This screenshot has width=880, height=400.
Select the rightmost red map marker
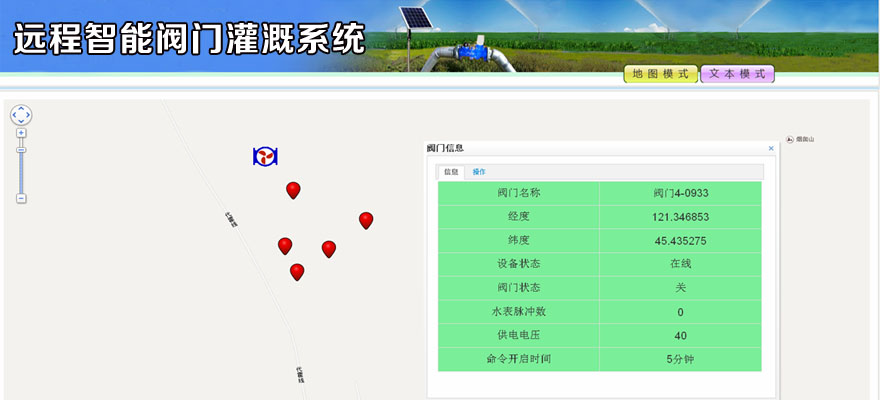pyautogui.click(x=366, y=220)
